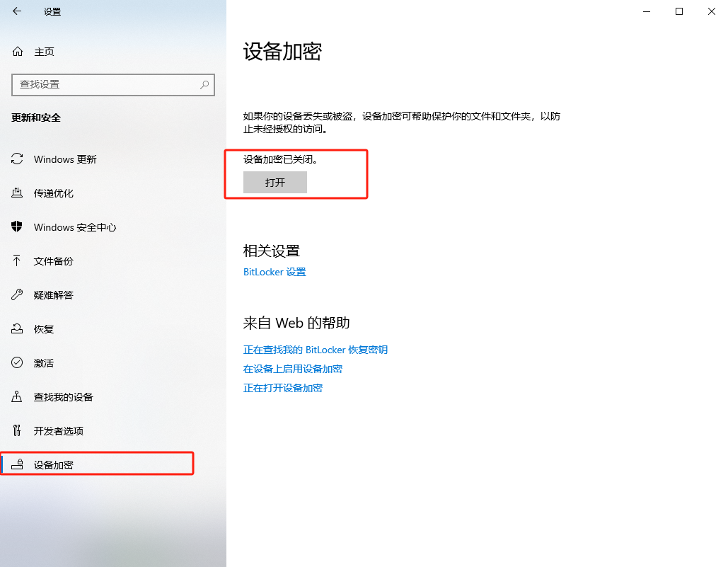This screenshot has height=567, width=728.
Task: Go to Windows 更新 section
Action: tap(65, 159)
